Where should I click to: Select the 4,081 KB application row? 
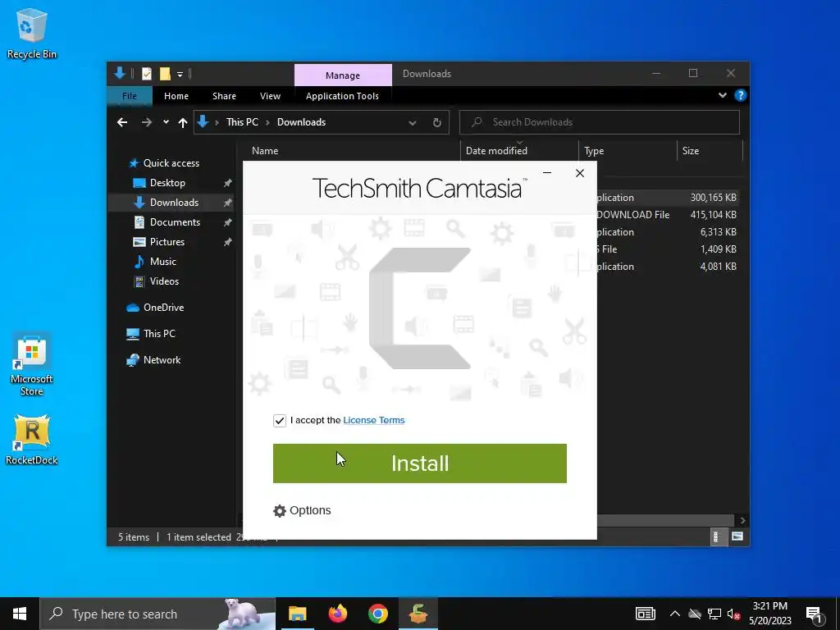669,267
